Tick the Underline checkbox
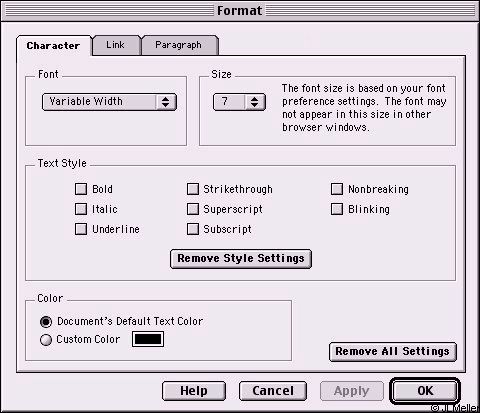The width and height of the screenshot is (480, 413). pos(81,229)
